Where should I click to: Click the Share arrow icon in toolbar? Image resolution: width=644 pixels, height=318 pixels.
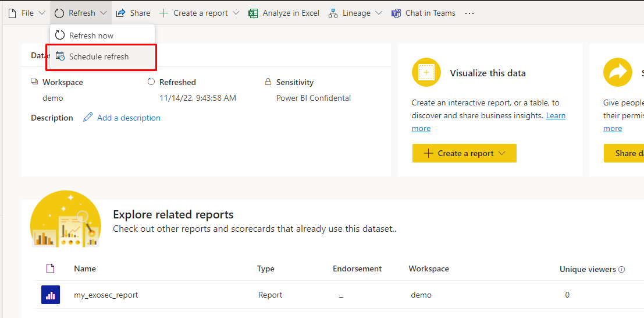tap(121, 13)
